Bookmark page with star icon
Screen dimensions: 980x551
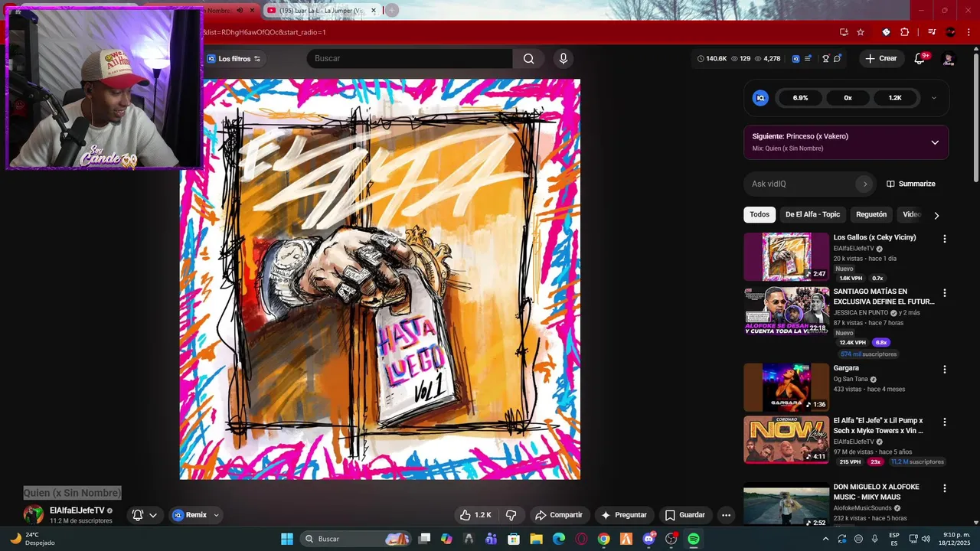tap(861, 32)
